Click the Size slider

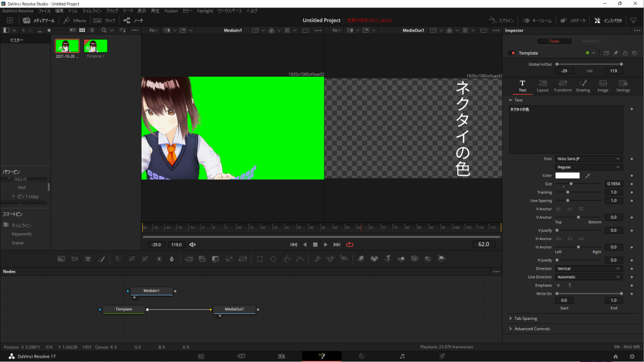(x=579, y=184)
